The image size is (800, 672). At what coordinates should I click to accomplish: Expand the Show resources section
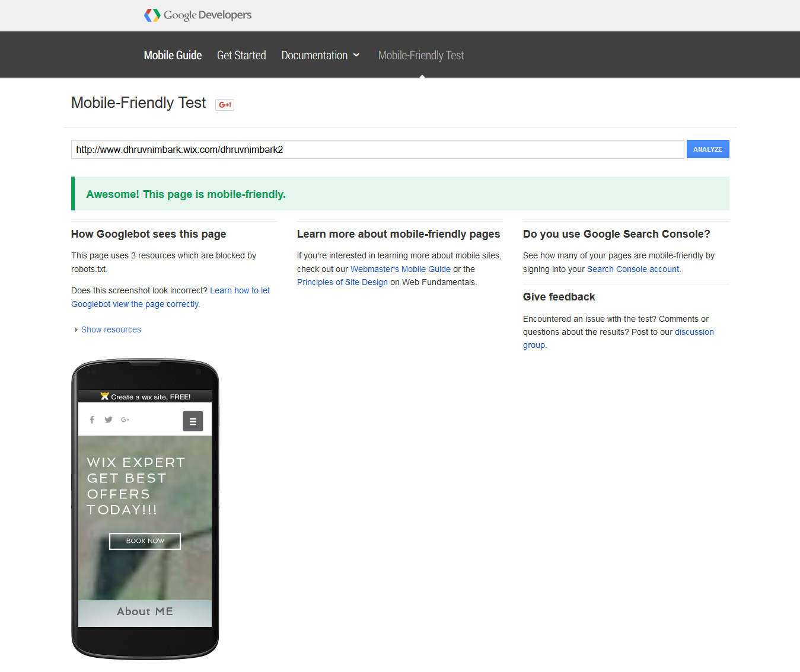tap(108, 329)
